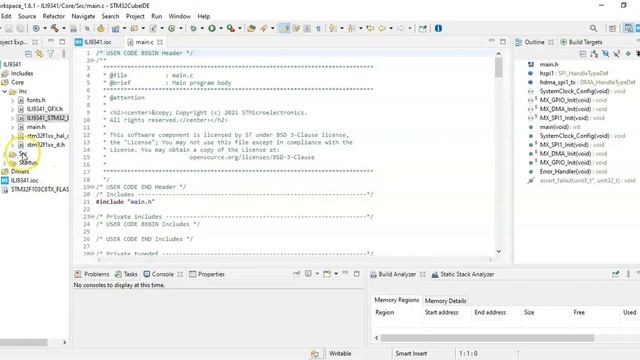Open the Navigate menu
Viewport: 640px width, 360px height.
pyautogui.click(x=83, y=16)
